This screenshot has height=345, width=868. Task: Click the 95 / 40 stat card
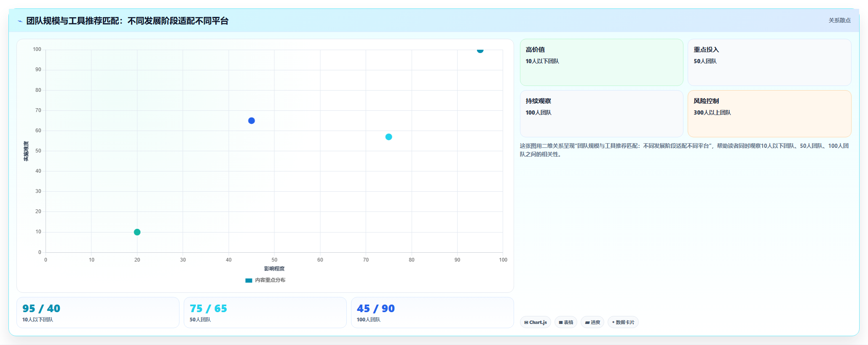click(98, 313)
